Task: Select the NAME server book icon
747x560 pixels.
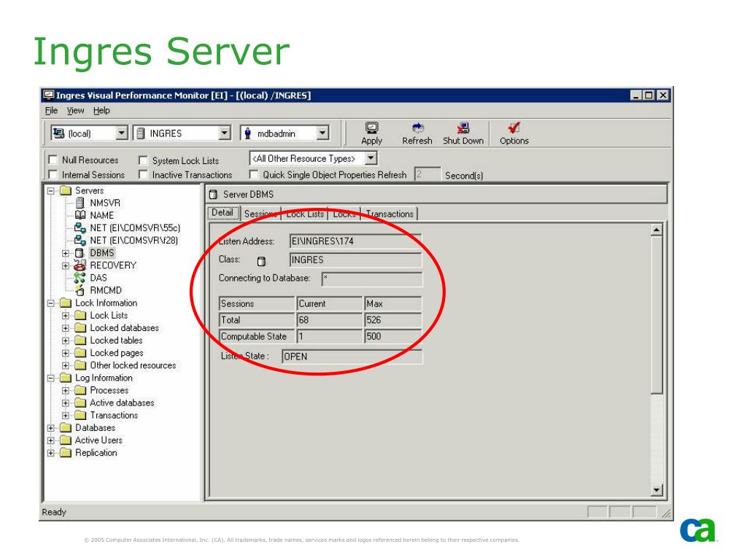Action: (80, 215)
